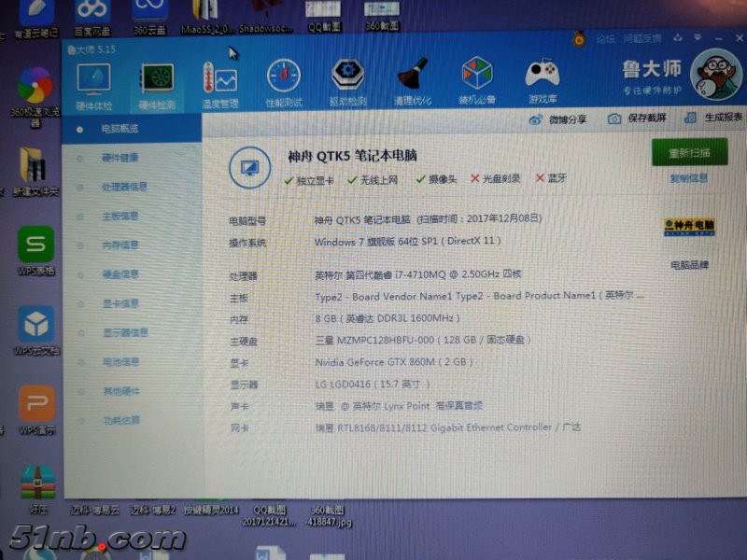Open the 硬件体检 hardware checkup tool
This screenshot has height=560, width=747.
94,86
